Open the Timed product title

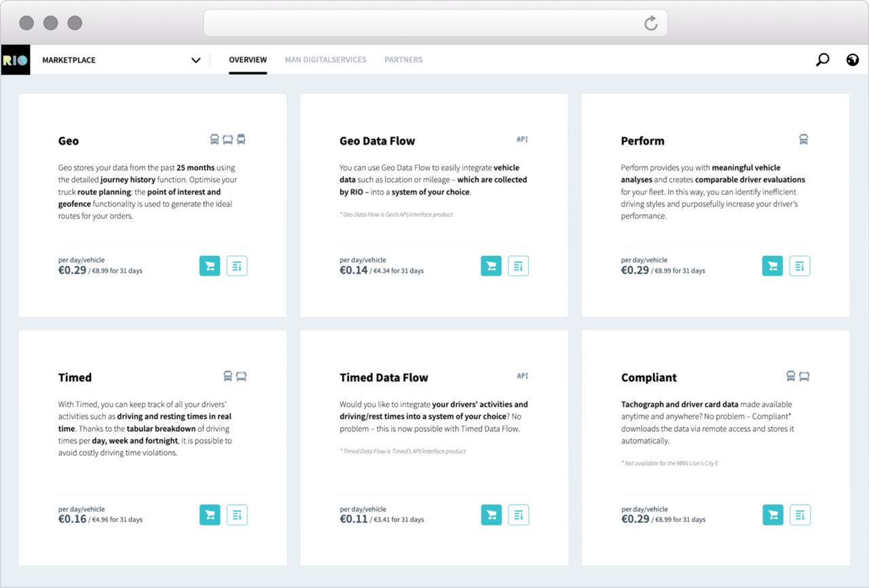coord(75,378)
